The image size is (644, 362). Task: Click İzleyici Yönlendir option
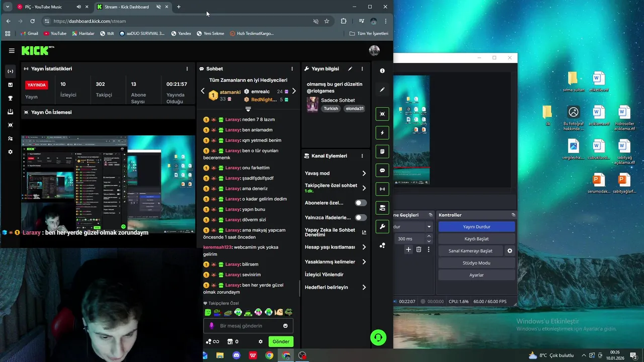pyautogui.click(x=325, y=275)
